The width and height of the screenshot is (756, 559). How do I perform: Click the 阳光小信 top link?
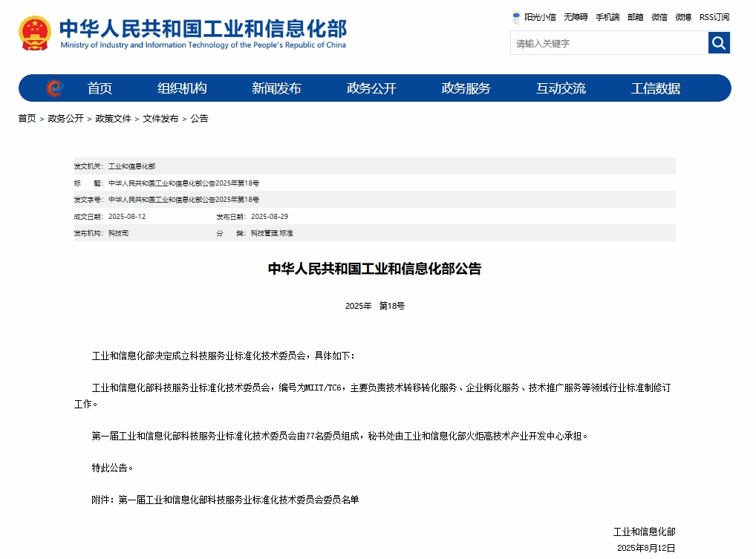point(540,17)
